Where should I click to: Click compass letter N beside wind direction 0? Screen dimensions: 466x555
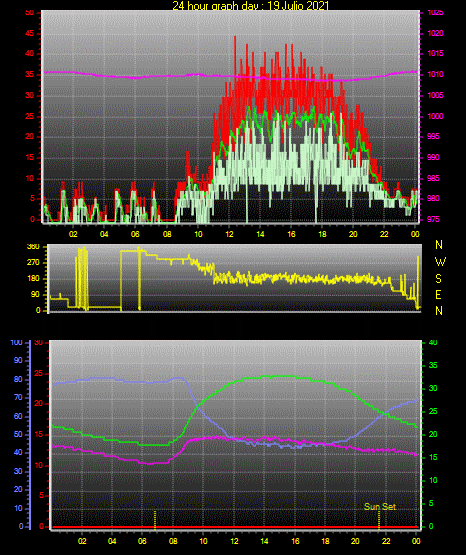point(439,311)
